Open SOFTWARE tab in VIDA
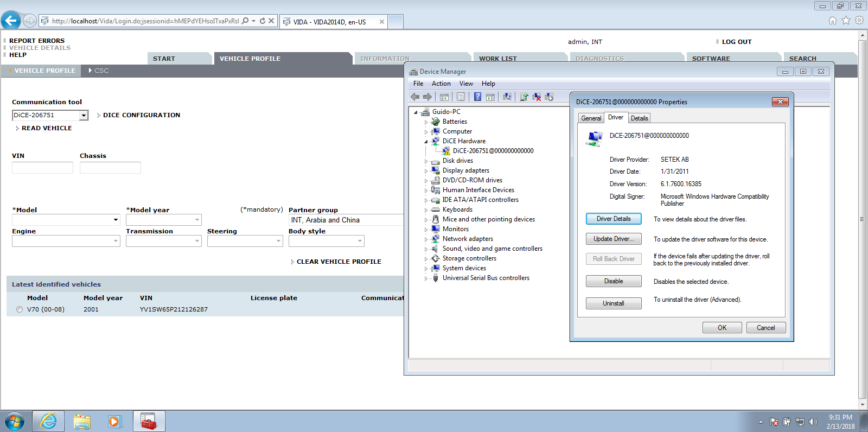Image resolution: width=868 pixels, height=432 pixels. tap(733, 59)
